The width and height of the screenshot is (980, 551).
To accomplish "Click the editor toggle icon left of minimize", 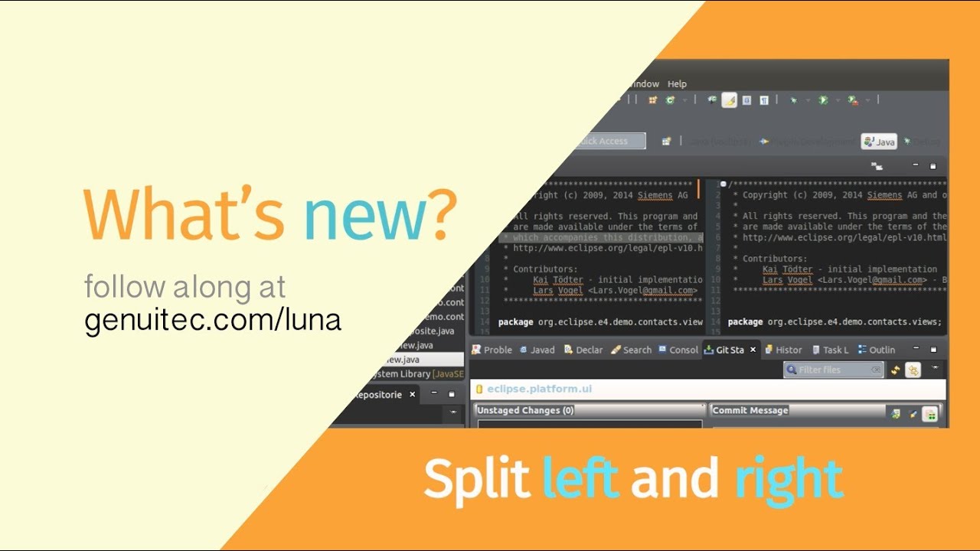I will [877, 165].
